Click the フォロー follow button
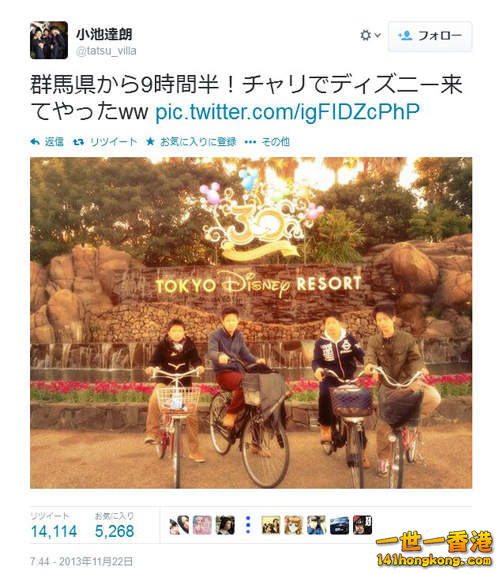Screen dimensions: 500x574 430,36
